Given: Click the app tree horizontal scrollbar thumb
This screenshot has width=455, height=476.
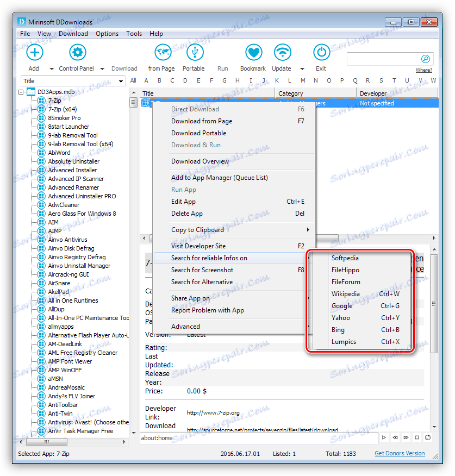Looking at the screenshot, I should 46,442.
